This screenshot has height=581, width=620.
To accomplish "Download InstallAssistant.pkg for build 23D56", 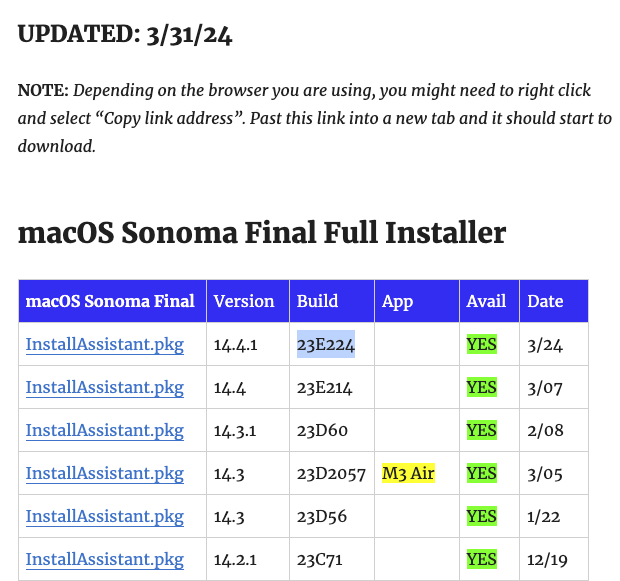I will click(x=105, y=516).
